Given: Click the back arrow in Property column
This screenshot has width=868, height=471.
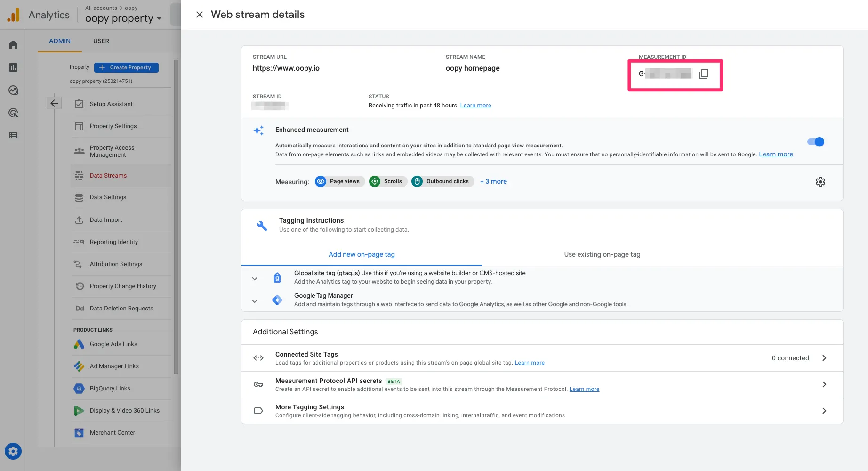Looking at the screenshot, I should click(x=54, y=103).
